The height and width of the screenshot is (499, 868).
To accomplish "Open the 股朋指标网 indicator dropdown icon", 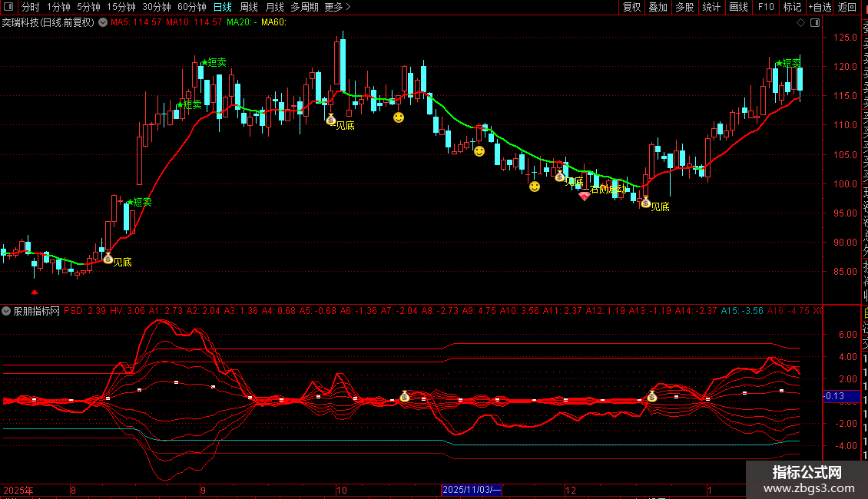I will tap(6, 311).
